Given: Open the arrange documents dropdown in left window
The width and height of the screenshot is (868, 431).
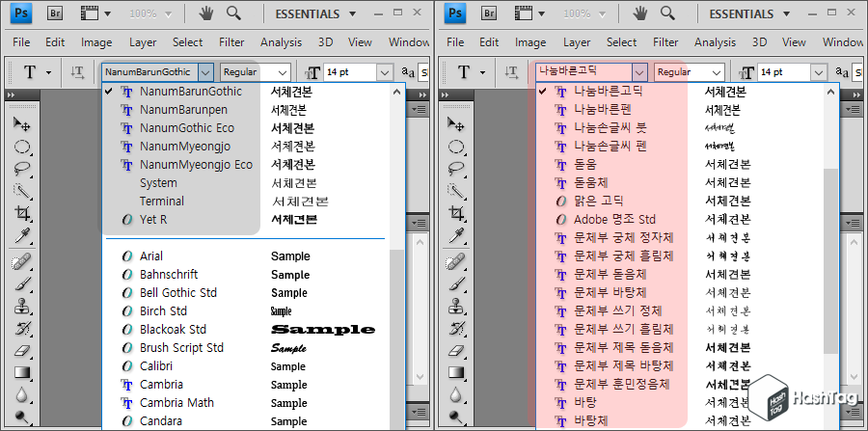Looking at the screenshot, I should (x=95, y=13).
